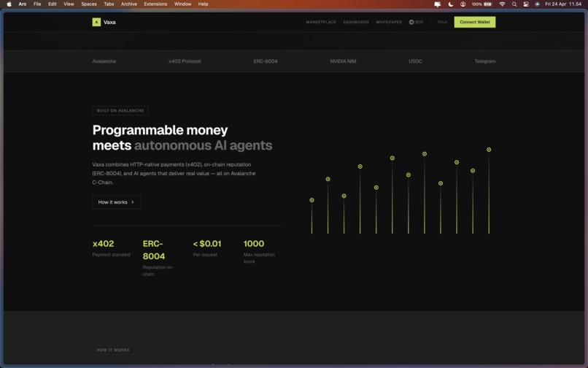Click the x402 Protocol label

click(185, 61)
